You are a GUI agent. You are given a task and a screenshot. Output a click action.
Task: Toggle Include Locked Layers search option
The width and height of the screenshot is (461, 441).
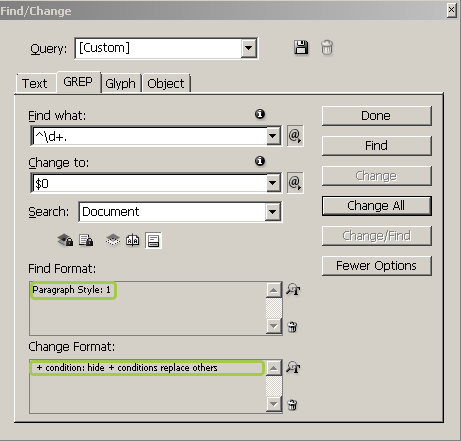tap(65, 240)
